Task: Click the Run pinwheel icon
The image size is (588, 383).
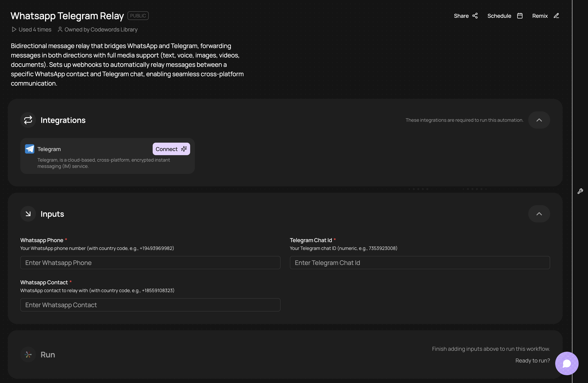Action: coord(28,354)
